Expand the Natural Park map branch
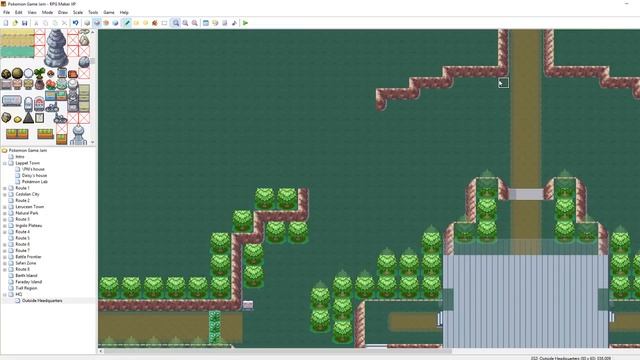This screenshot has height=360, width=640. 5,213
